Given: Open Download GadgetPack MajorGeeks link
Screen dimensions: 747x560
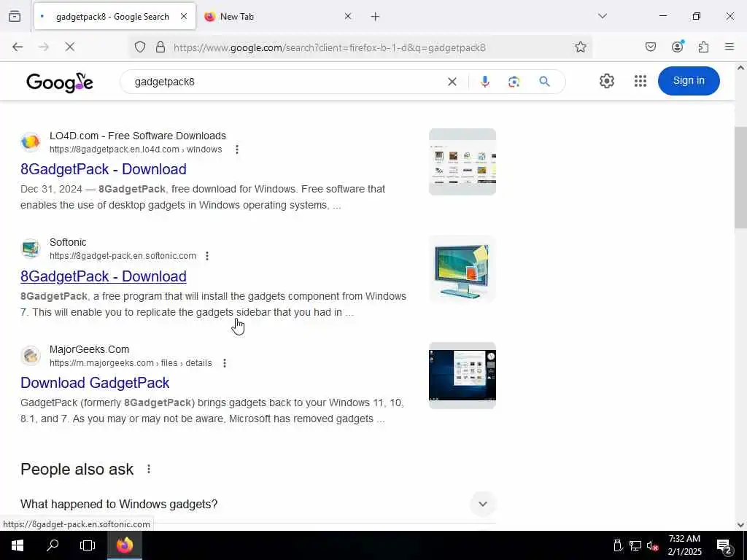Looking at the screenshot, I should click(x=95, y=383).
